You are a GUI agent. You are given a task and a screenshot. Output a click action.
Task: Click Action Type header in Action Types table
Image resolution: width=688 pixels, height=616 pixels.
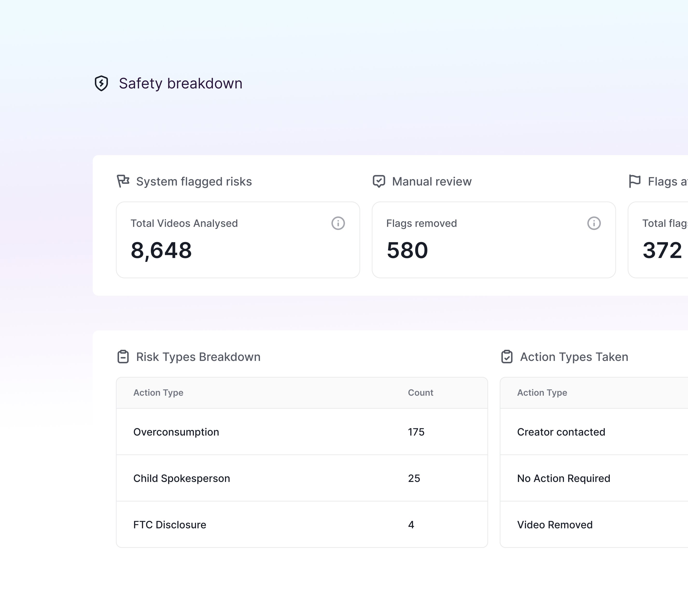(542, 393)
